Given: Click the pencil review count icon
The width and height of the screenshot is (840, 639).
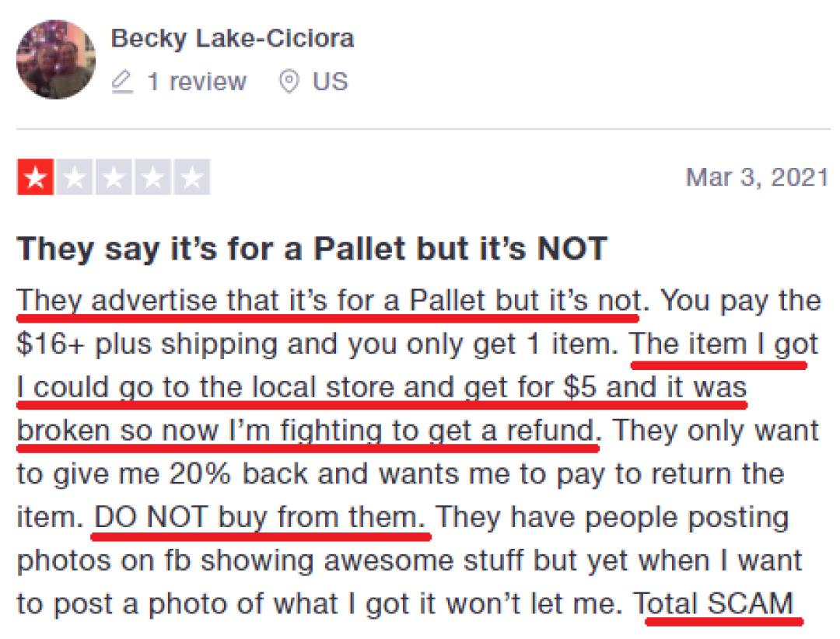Looking at the screenshot, I should point(122,82).
